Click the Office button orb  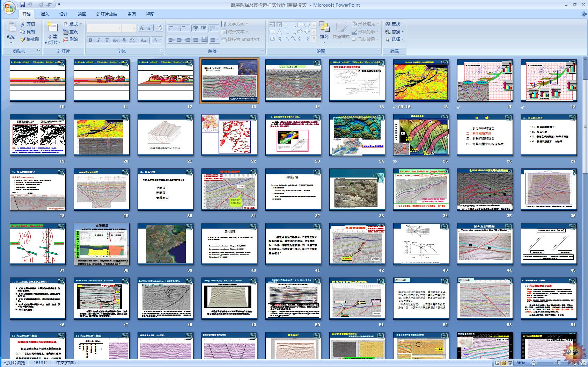point(8,7)
